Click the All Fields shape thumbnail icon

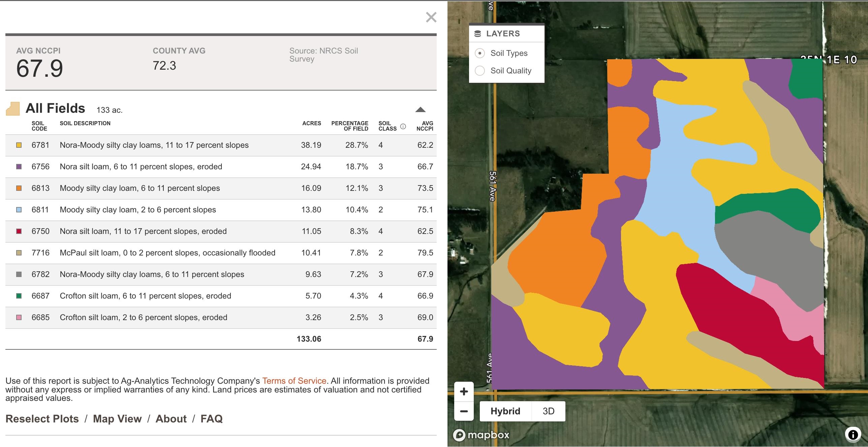pos(13,109)
